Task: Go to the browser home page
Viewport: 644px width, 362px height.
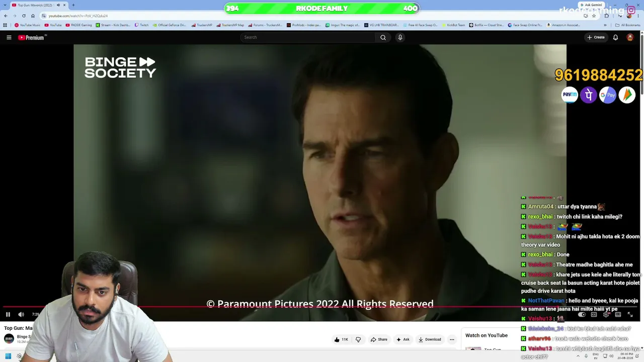Action: point(33,16)
